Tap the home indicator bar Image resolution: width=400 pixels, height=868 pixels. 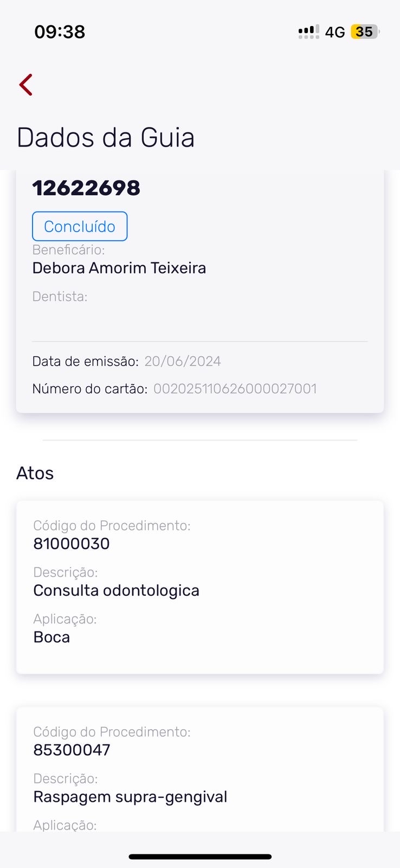(200, 857)
